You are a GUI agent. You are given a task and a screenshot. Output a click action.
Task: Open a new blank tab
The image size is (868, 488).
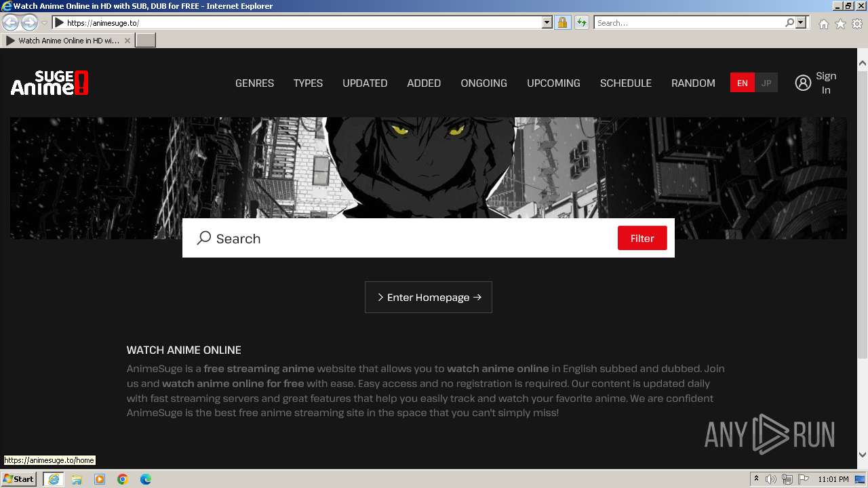tap(146, 41)
